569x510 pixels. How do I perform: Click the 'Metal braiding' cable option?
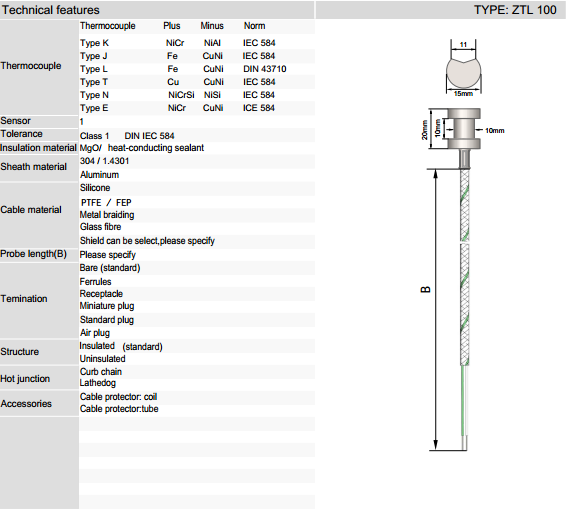pos(107,215)
